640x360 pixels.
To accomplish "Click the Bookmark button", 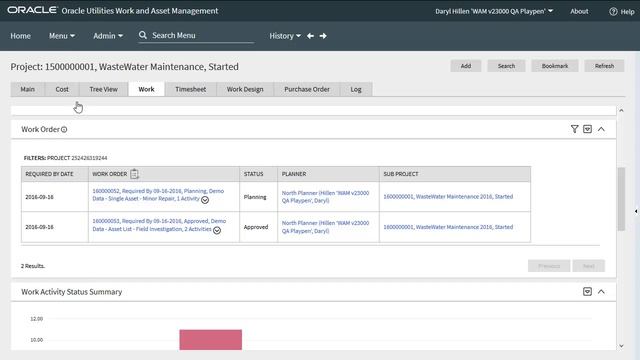I will click(555, 66).
